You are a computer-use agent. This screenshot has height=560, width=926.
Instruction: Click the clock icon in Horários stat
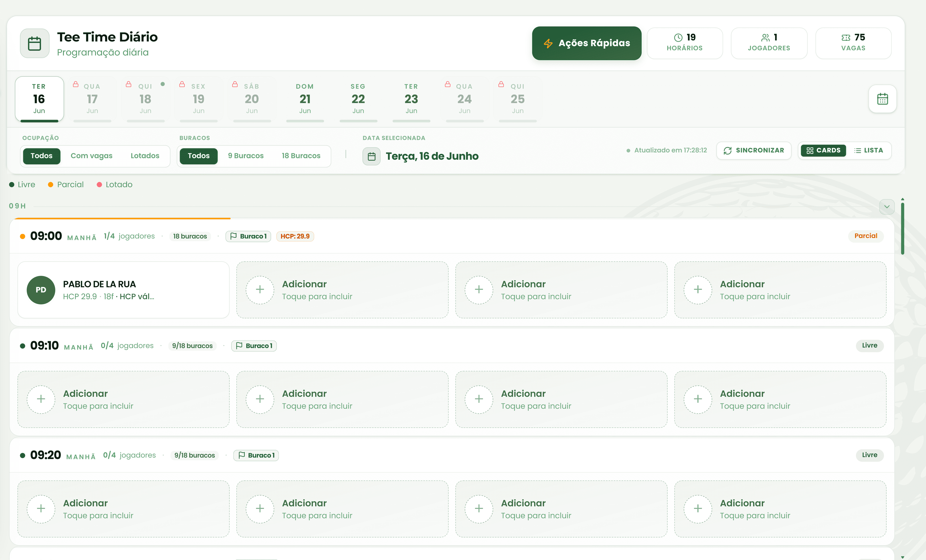pyautogui.click(x=678, y=38)
